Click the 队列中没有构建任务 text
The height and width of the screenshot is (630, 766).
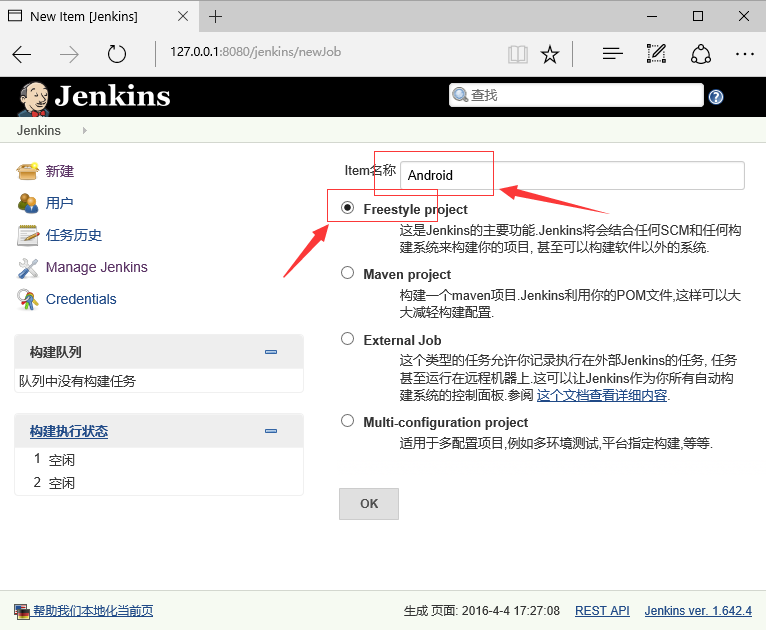[77, 381]
